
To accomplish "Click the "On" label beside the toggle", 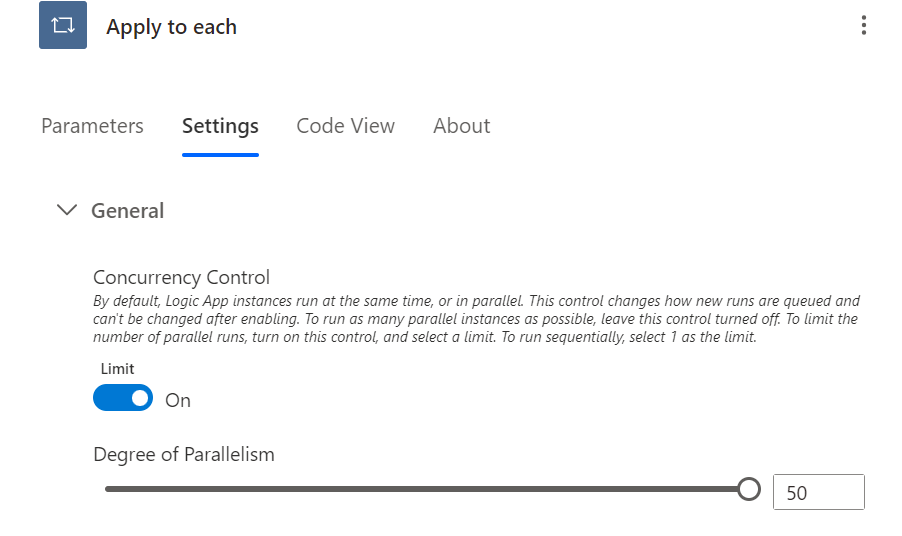I will click(x=178, y=400).
